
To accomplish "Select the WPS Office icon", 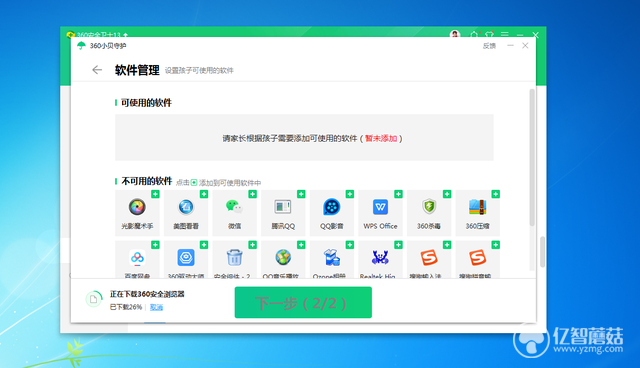I will [x=380, y=207].
